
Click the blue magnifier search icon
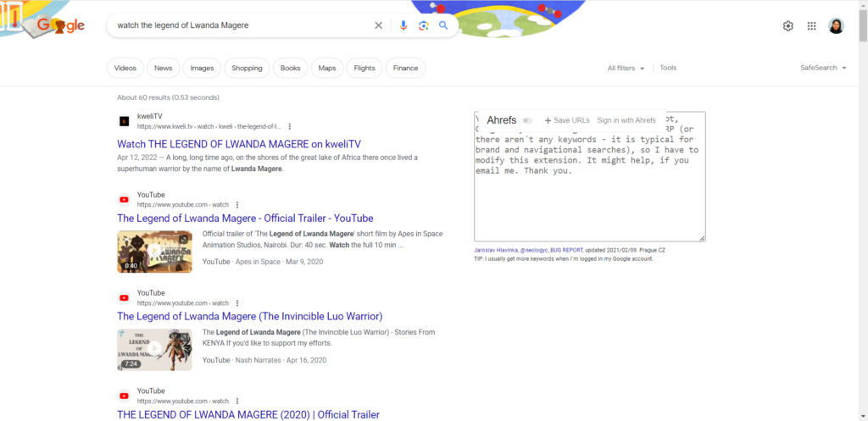tap(443, 25)
